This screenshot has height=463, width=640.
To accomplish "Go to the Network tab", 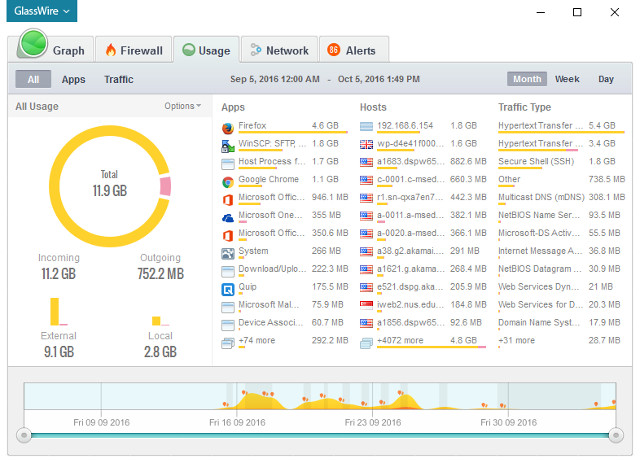I will [x=280, y=50].
